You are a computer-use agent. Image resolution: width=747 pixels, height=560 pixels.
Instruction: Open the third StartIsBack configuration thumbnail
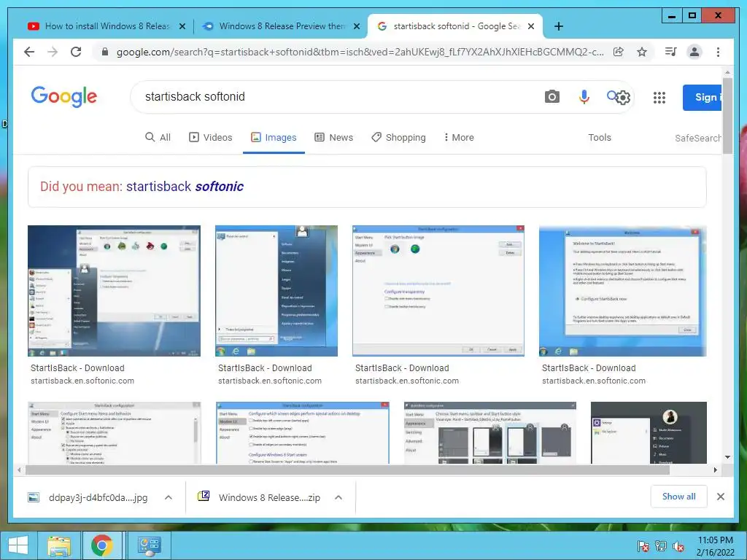(x=438, y=290)
